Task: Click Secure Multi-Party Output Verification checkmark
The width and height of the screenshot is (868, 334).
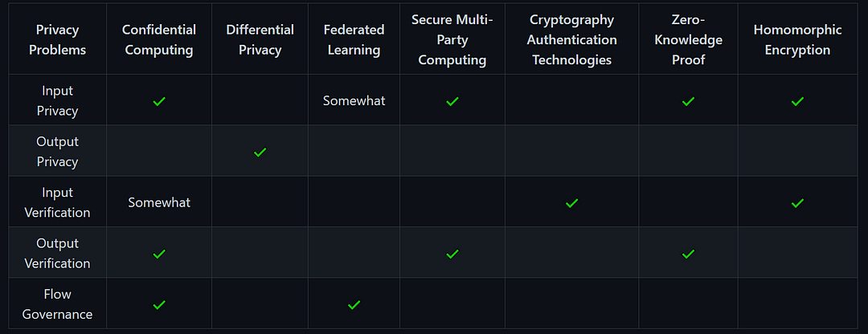Action: [x=452, y=254]
